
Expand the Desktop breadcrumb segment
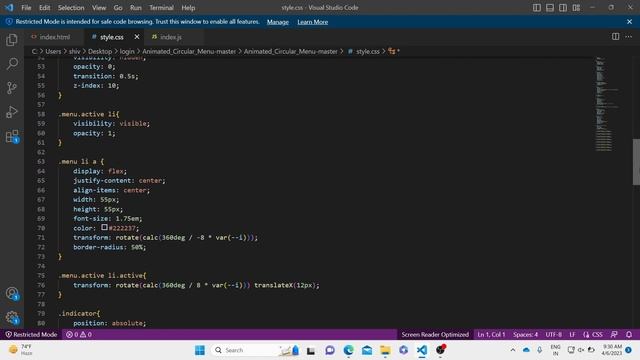[x=100, y=51]
